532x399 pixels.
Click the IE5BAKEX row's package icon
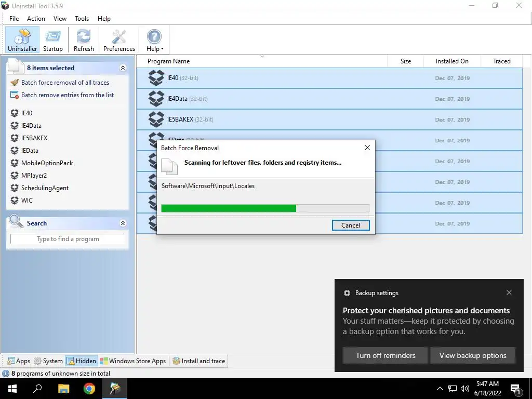coord(156,119)
